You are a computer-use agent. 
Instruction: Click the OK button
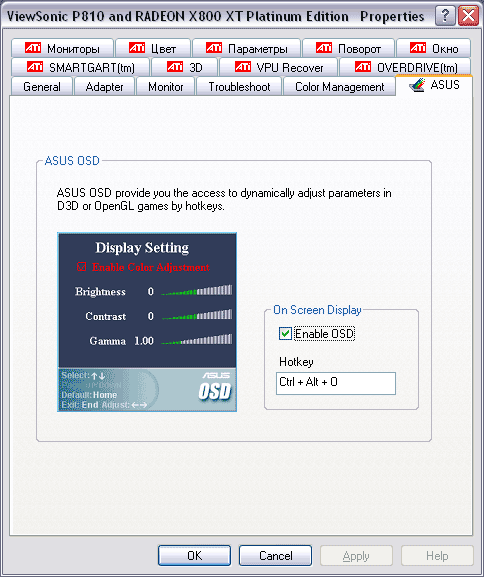[x=194, y=555]
